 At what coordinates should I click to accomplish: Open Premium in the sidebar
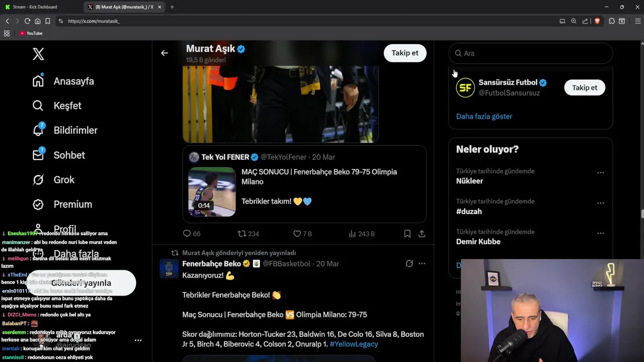[x=62, y=204]
